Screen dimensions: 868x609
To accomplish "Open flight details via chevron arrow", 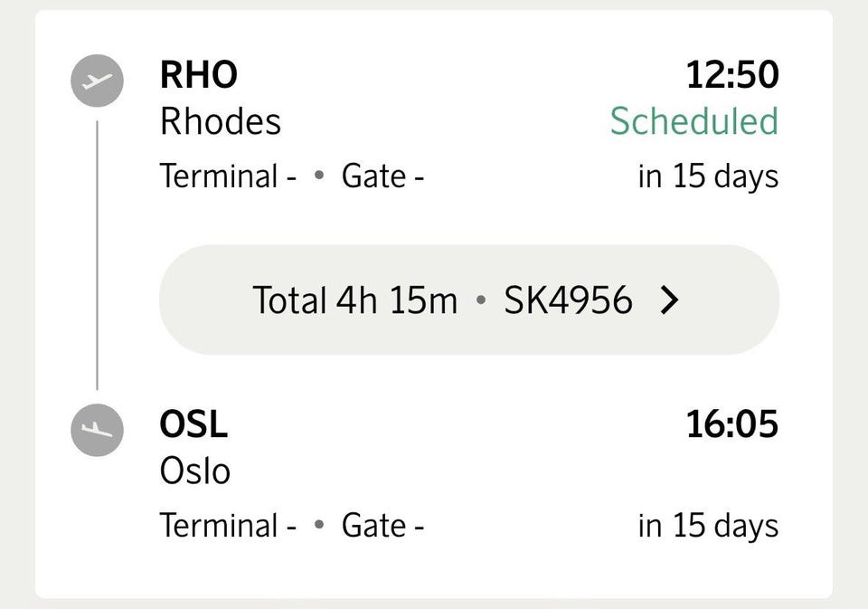I will tap(669, 300).
